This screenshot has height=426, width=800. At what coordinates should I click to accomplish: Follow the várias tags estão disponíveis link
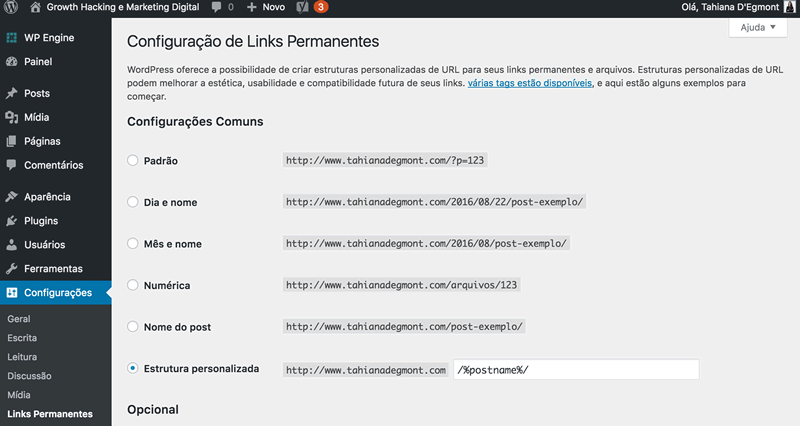(x=530, y=83)
